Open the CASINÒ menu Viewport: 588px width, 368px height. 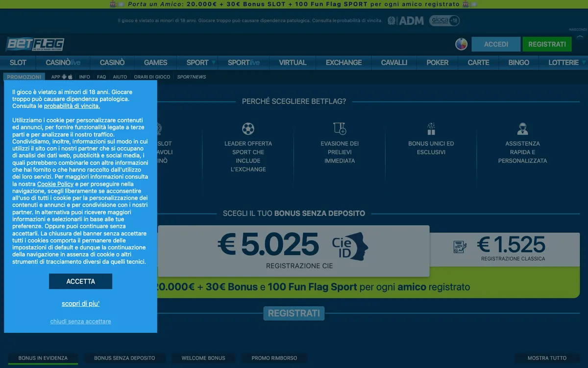click(x=112, y=63)
